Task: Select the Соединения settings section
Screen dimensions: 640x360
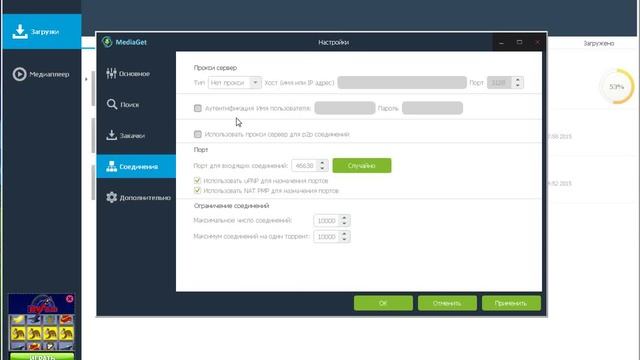Action: point(136,167)
